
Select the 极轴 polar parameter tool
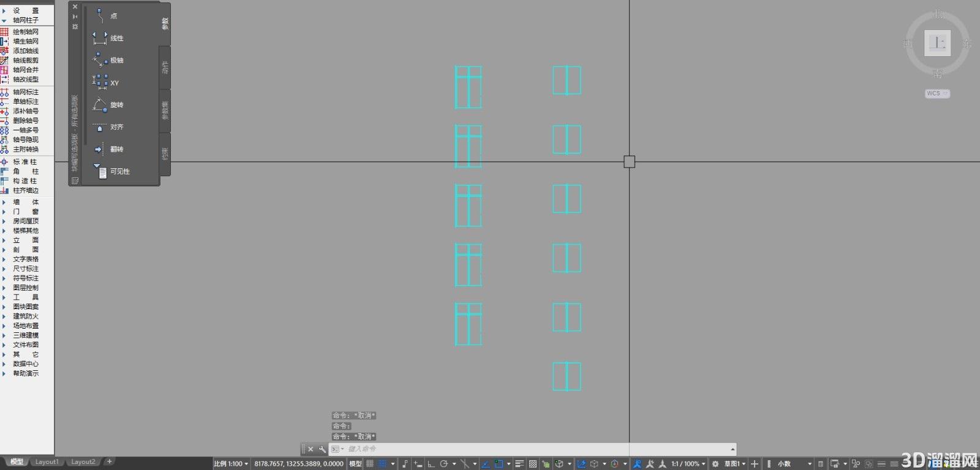(108, 60)
